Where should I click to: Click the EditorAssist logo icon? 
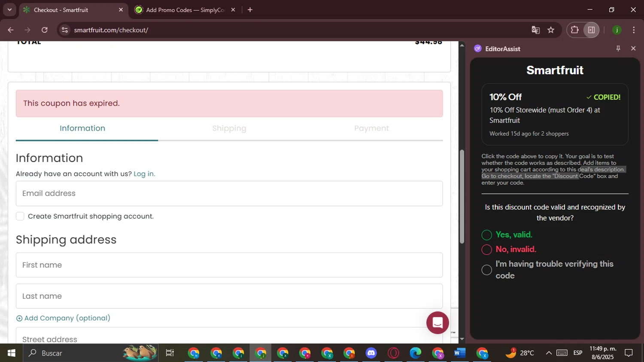(478, 49)
